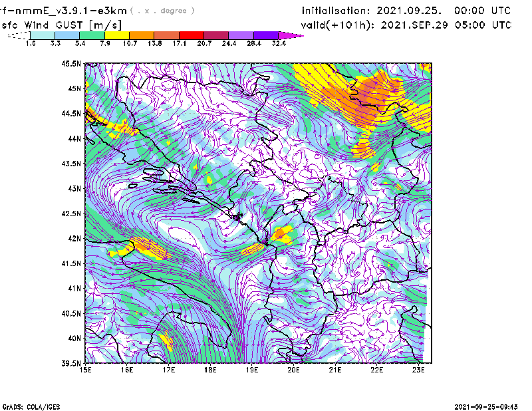Click the green legend swatch (5.4–7.9)
This screenshot has height=411, width=532.
tap(92, 35)
